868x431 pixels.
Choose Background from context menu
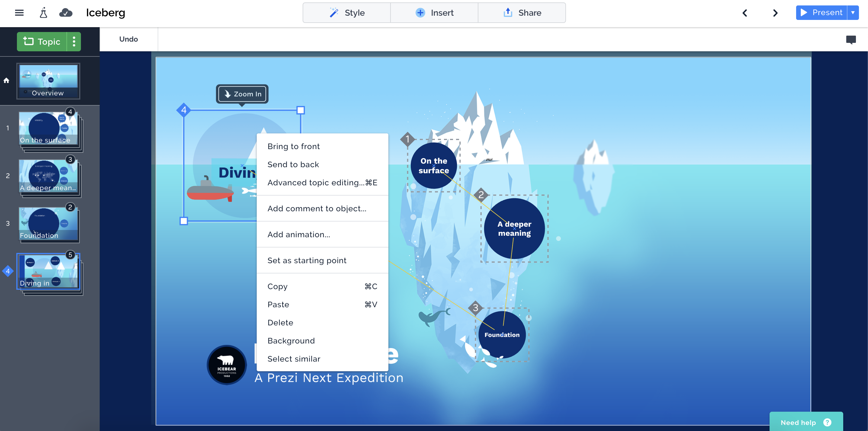click(x=323, y=341)
